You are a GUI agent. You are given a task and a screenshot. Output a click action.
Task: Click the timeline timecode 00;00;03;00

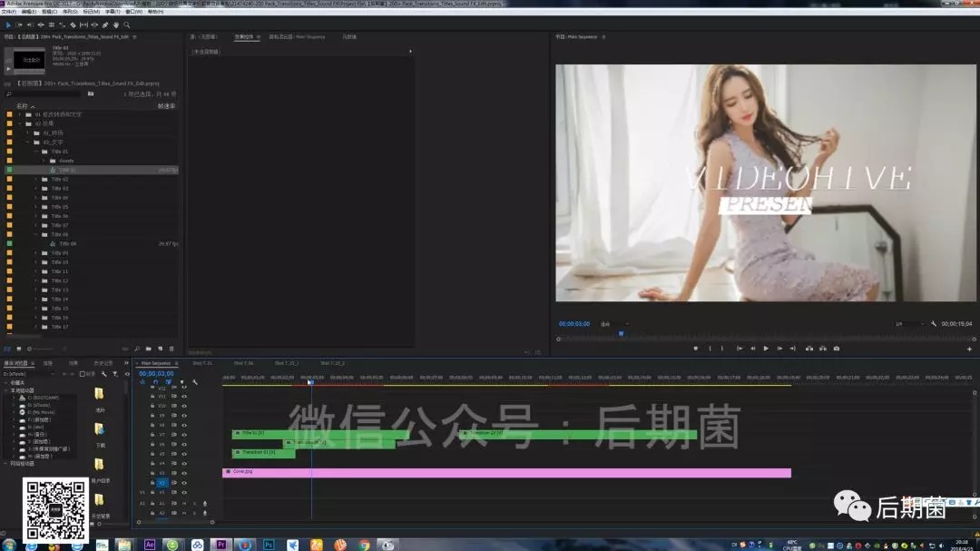click(x=156, y=373)
